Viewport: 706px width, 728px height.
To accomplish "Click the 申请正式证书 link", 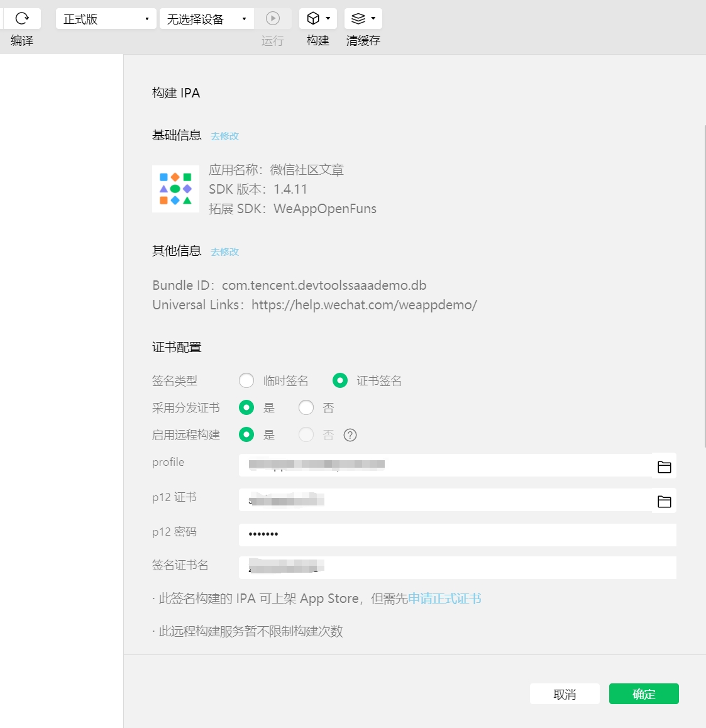I will tap(444, 598).
